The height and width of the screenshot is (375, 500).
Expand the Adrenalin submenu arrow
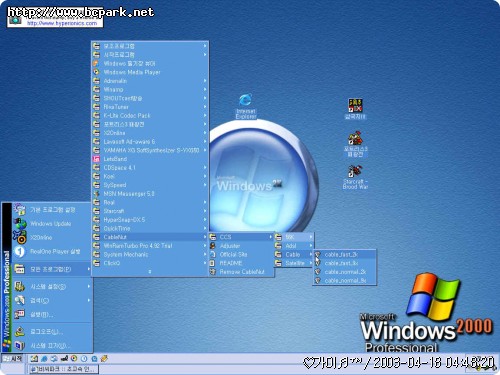(x=205, y=81)
